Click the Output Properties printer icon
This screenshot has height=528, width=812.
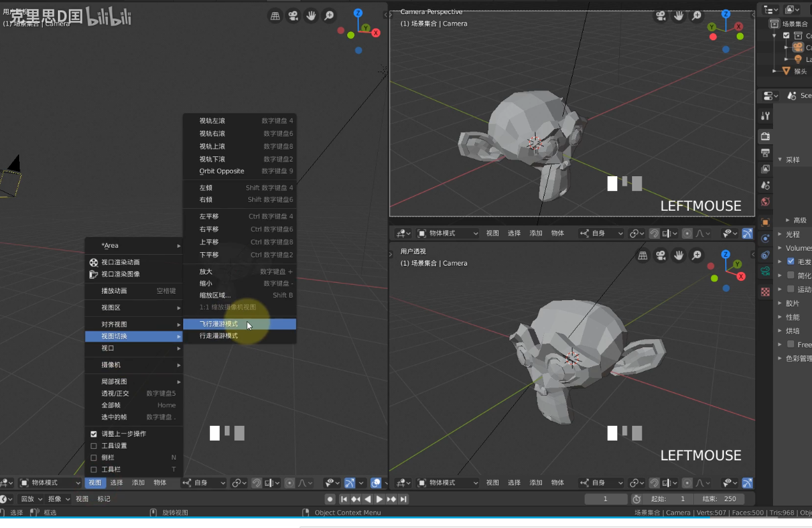(764, 153)
